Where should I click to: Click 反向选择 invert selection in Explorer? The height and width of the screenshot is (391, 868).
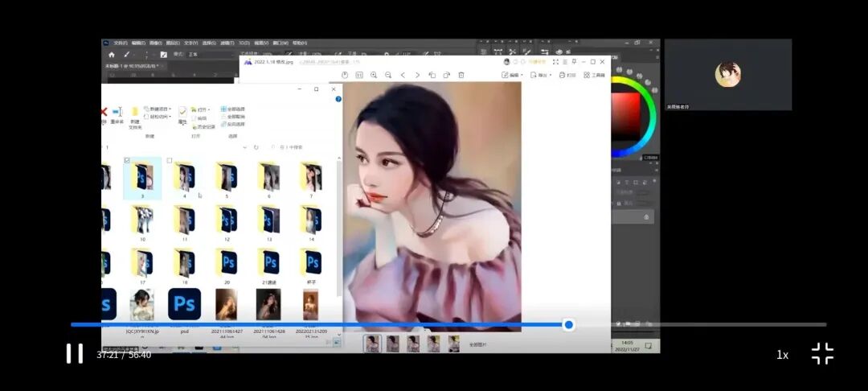coord(233,125)
